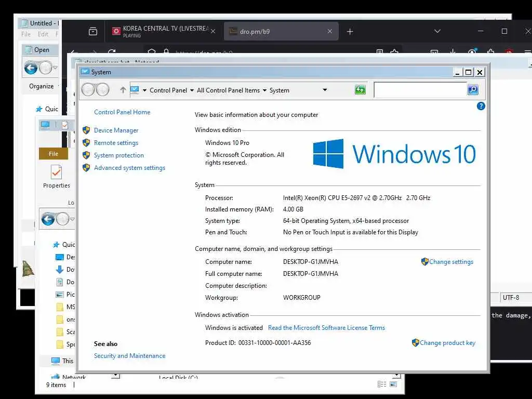The height and width of the screenshot is (399, 532).
Task: Click the Product ID value
Action: [x=274, y=343]
